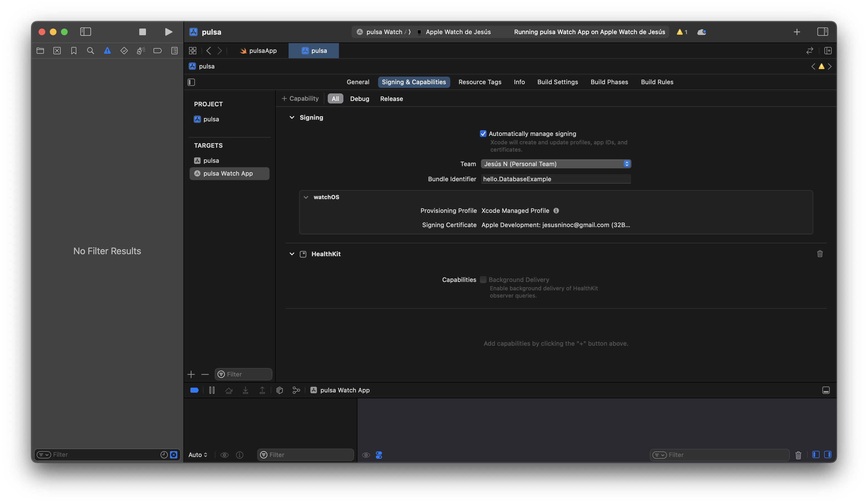Viewport: 868px width, 504px height.
Task: Hide the debug area button
Action: click(826, 390)
